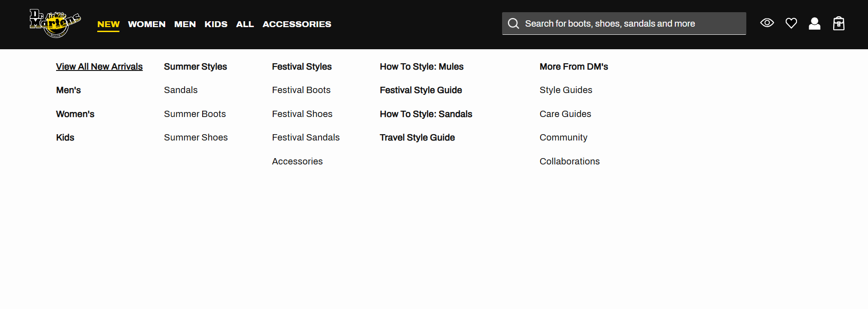Select Summer Boots under Summer Styles
Image resolution: width=868 pixels, height=309 pixels.
point(195,114)
